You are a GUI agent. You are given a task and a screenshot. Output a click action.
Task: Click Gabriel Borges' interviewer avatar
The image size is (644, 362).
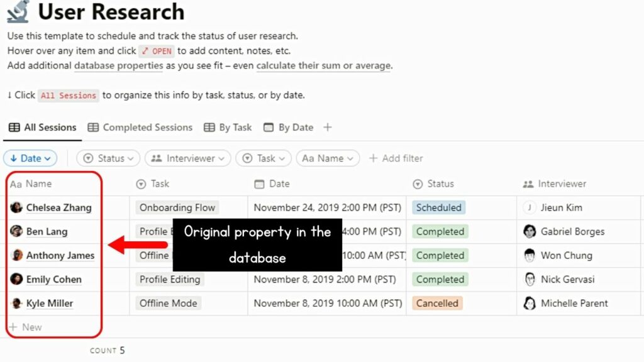(530, 231)
